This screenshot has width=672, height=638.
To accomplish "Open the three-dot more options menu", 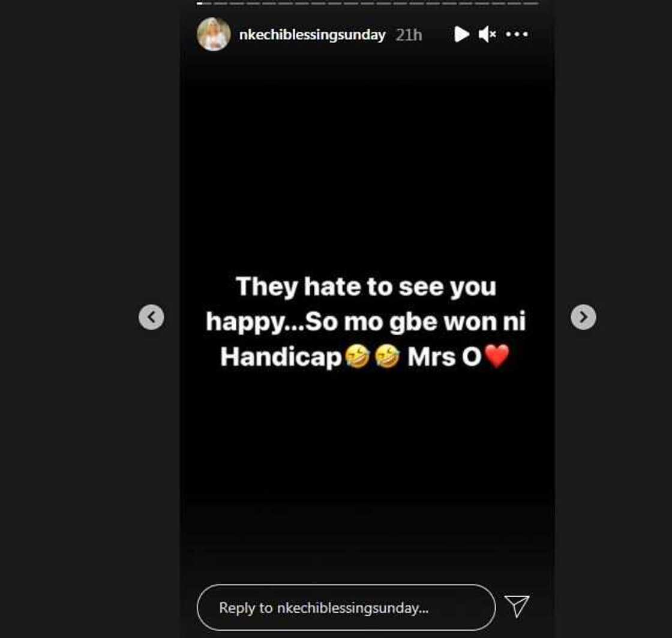I will (517, 34).
